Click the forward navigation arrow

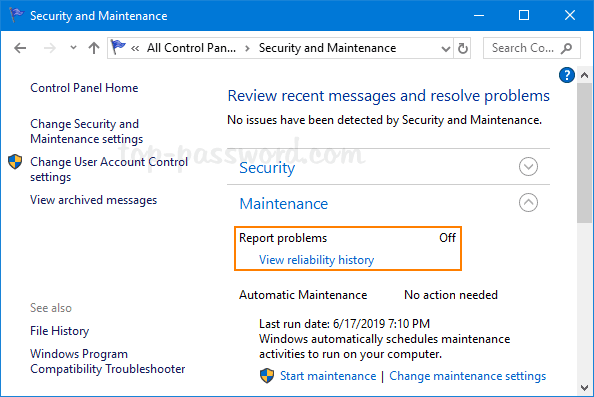pyautogui.click(x=50, y=48)
